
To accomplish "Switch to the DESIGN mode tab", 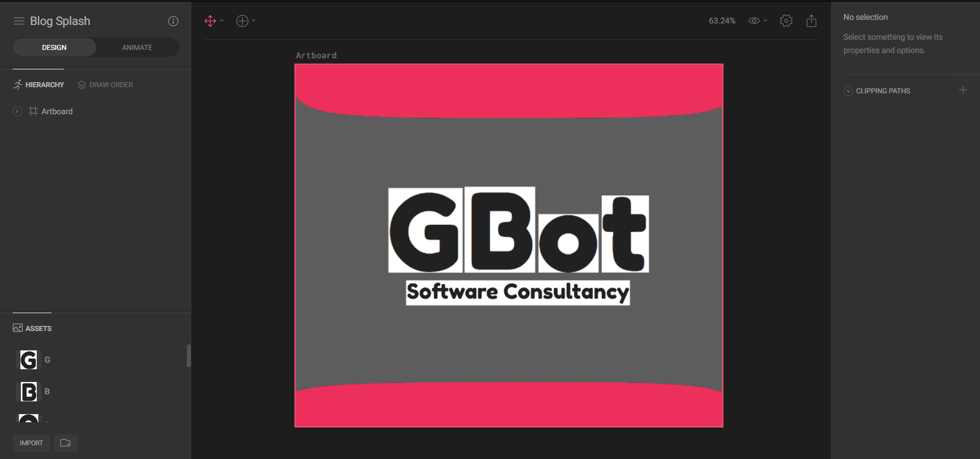I will 54,47.
